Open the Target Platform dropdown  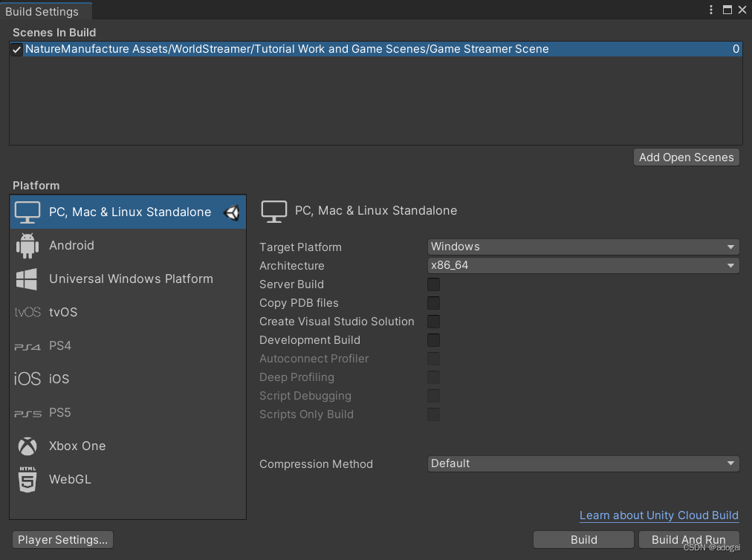pyautogui.click(x=583, y=247)
